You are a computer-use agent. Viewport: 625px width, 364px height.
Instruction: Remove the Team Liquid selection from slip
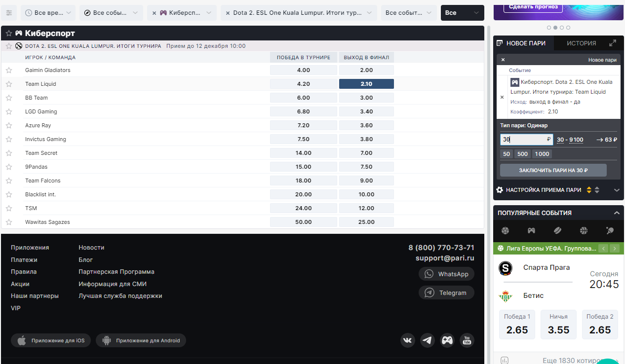502,97
